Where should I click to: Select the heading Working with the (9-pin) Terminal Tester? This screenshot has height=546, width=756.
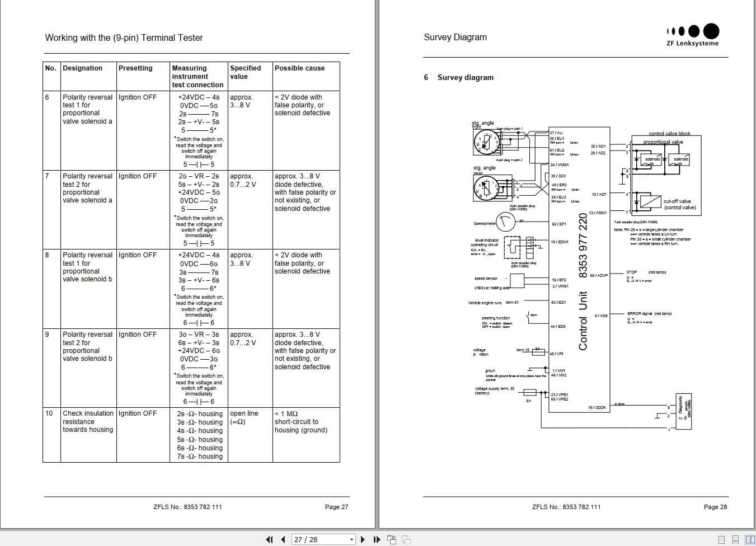(124, 37)
